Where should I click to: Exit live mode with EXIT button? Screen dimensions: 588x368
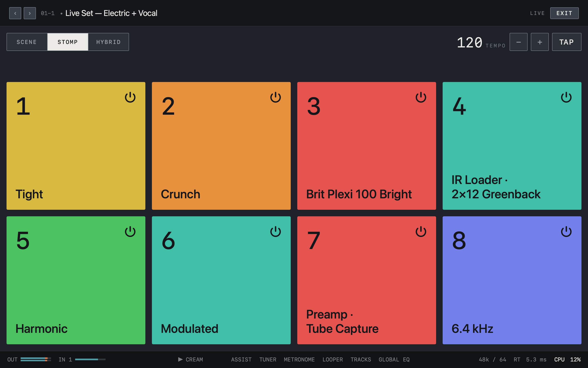564,13
